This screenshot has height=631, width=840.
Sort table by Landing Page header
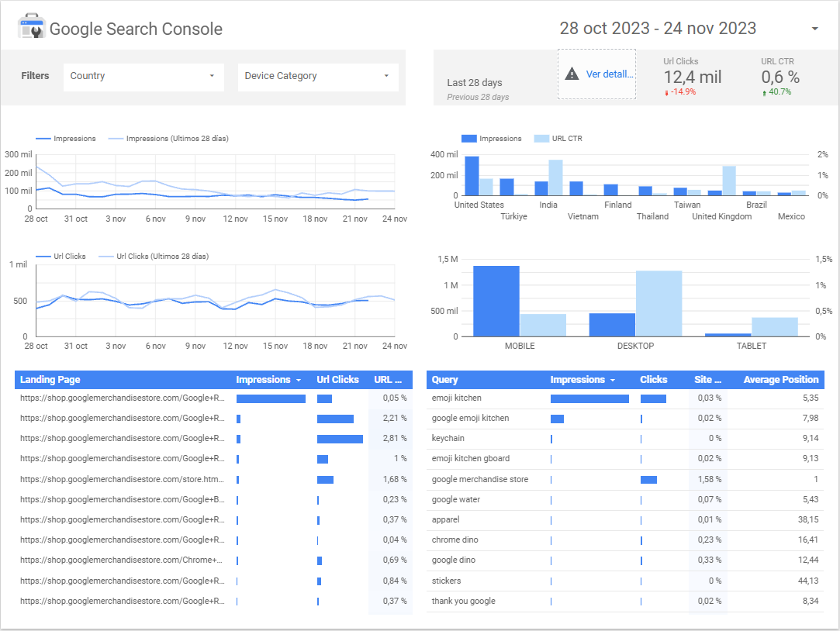[x=50, y=380]
